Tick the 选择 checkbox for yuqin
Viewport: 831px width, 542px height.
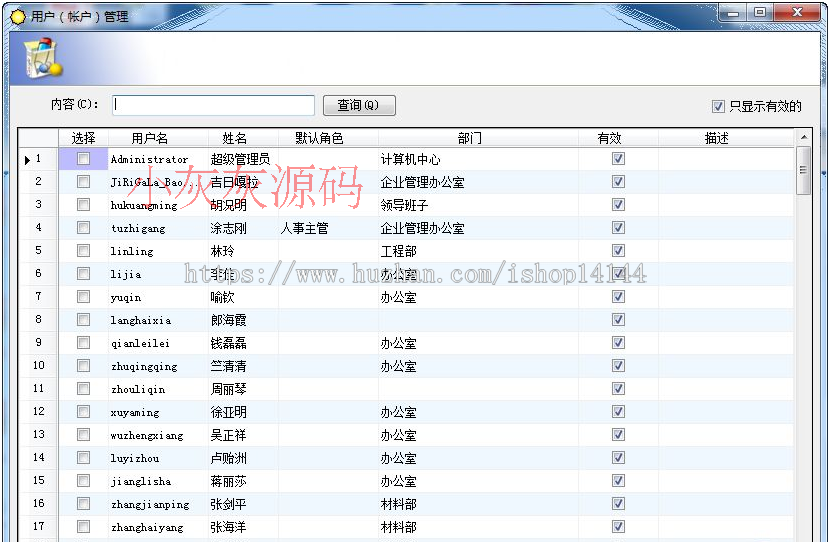tap(83, 297)
